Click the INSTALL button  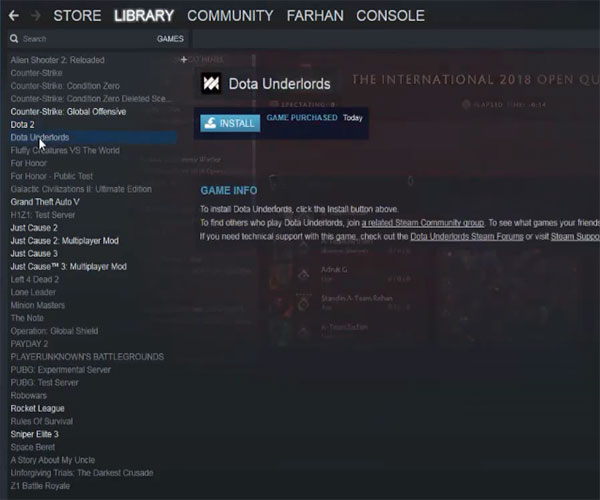pyautogui.click(x=230, y=123)
